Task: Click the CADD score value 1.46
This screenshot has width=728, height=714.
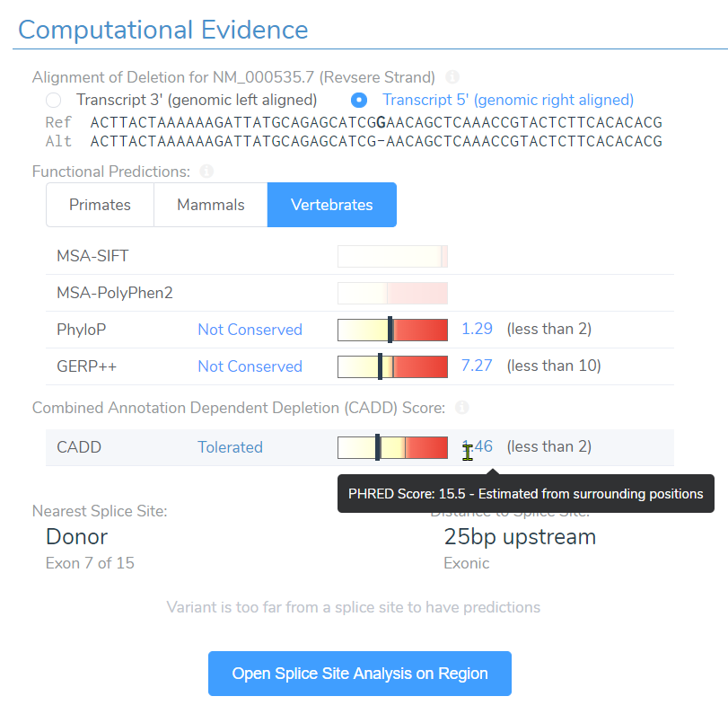Action: click(478, 447)
